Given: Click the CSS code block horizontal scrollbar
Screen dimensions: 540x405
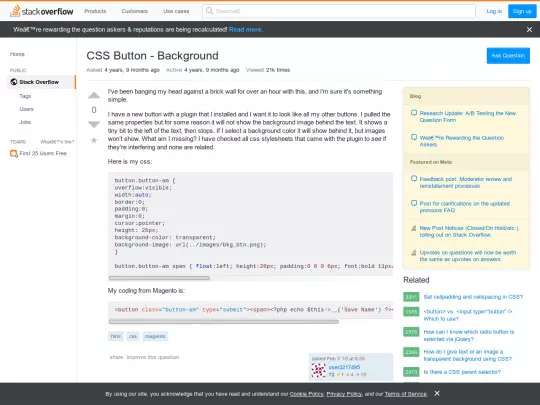Looking at the screenshot, I should pyautogui.click(x=159, y=278).
